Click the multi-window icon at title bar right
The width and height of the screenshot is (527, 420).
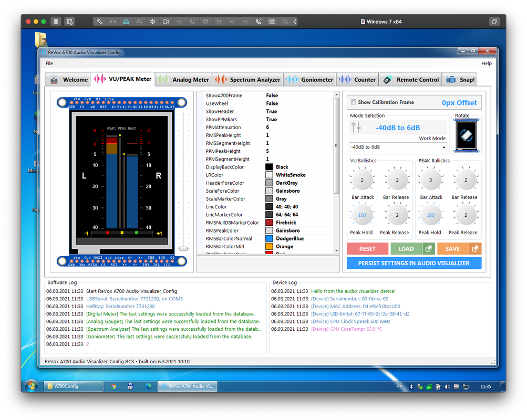(x=494, y=22)
